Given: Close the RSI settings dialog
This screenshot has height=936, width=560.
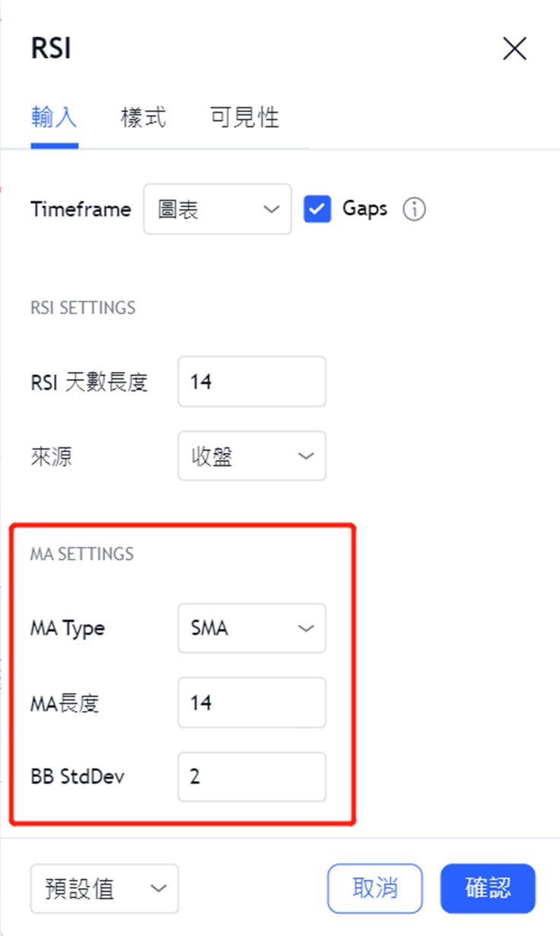Looking at the screenshot, I should click(515, 49).
